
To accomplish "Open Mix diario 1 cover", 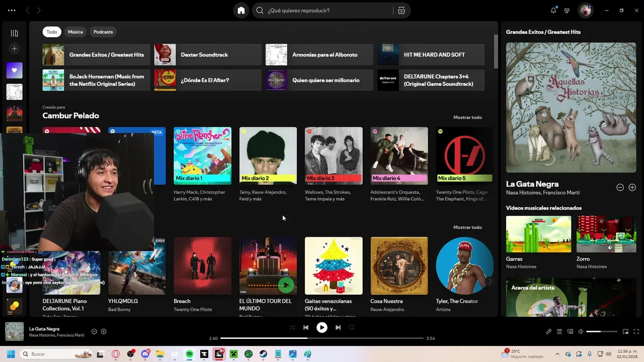I will tap(202, 156).
